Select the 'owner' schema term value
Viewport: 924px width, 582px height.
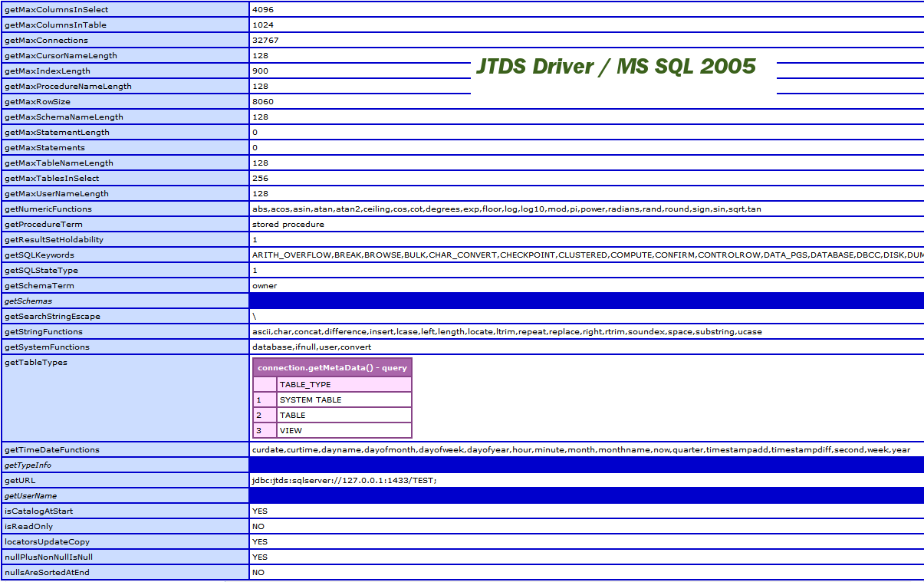point(265,286)
